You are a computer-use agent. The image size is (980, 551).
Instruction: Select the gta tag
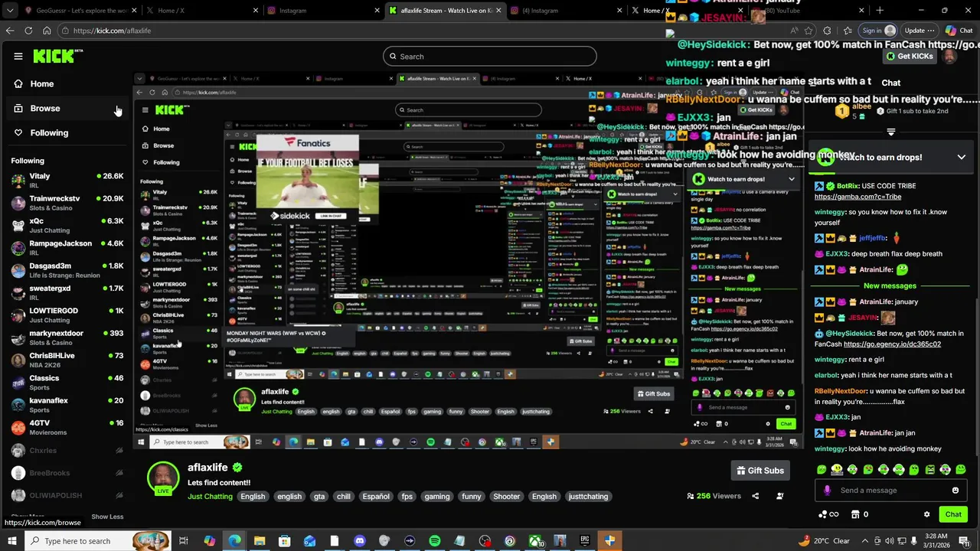pos(319,497)
